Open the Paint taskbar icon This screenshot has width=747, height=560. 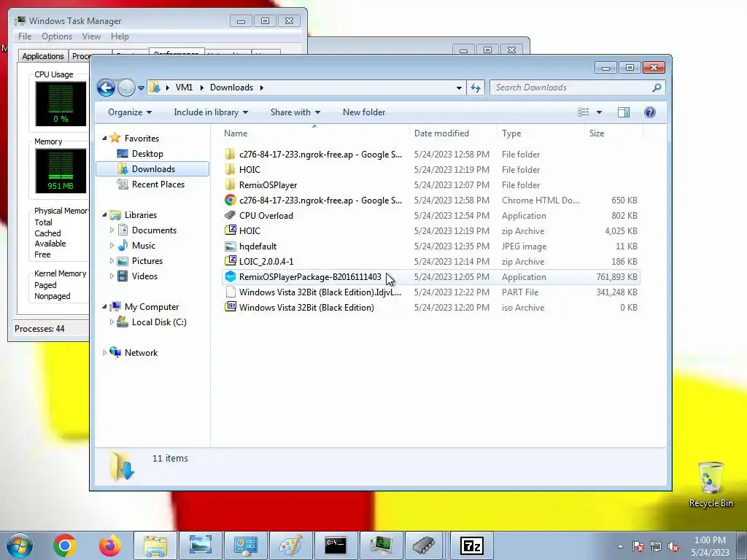[x=290, y=545]
